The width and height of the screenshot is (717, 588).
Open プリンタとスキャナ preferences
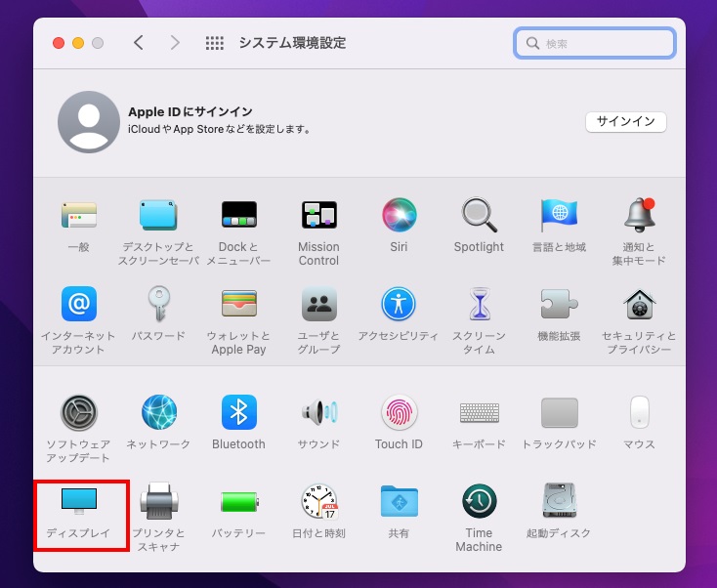pos(158,501)
